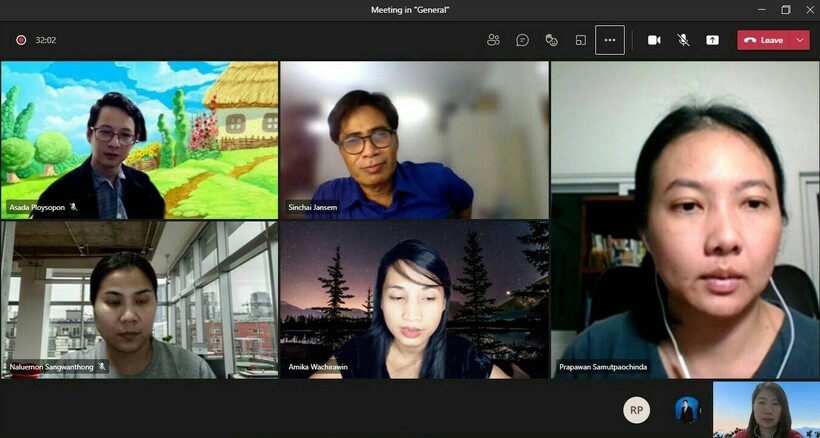Click Naluemon Sangwanthong's muted mic icon

[102, 366]
